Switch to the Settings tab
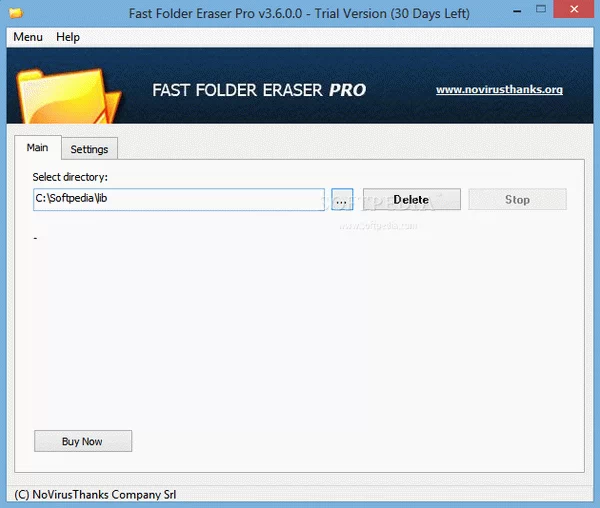This screenshot has height=508, width=600. click(x=89, y=149)
